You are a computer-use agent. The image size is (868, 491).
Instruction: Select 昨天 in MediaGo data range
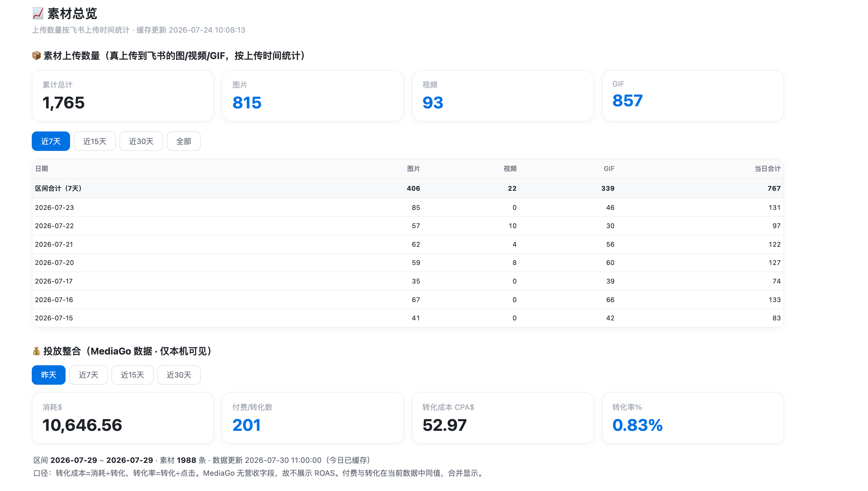[49, 375]
